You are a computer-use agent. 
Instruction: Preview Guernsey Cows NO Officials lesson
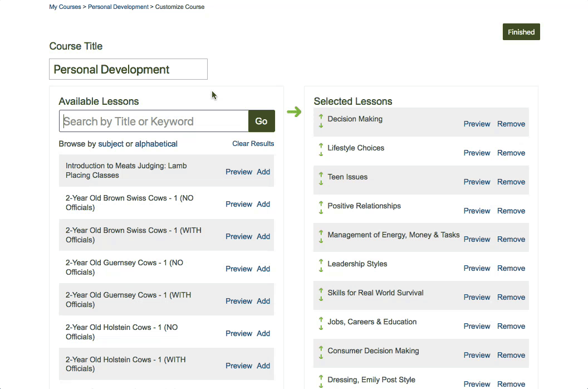pos(239,269)
